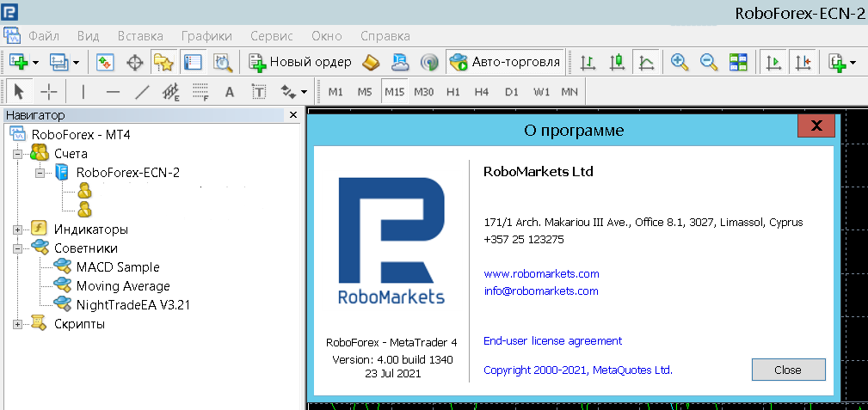
Task: Expand the Индикаторы tree node
Action: [x=18, y=229]
